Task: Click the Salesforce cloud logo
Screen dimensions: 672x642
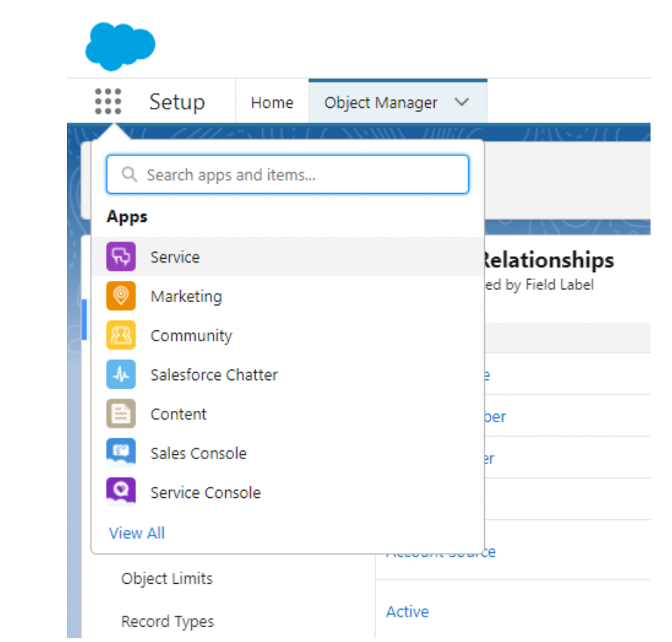Action: 120,46
